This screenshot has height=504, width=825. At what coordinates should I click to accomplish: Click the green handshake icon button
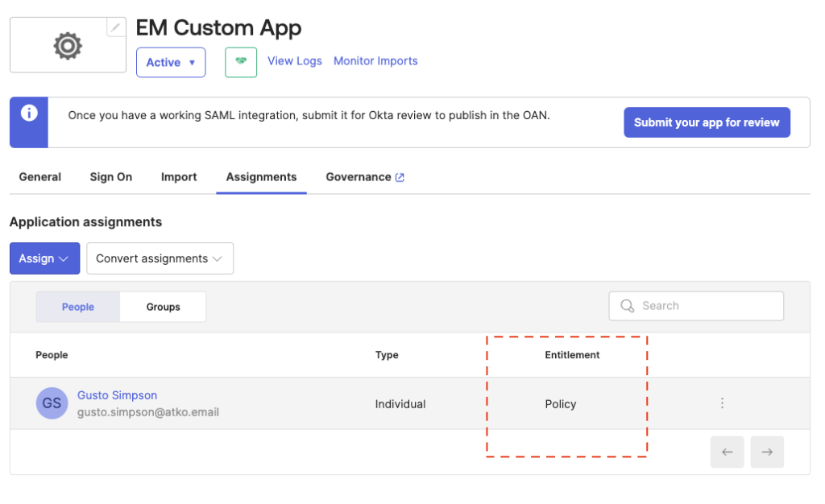[241, 62]
